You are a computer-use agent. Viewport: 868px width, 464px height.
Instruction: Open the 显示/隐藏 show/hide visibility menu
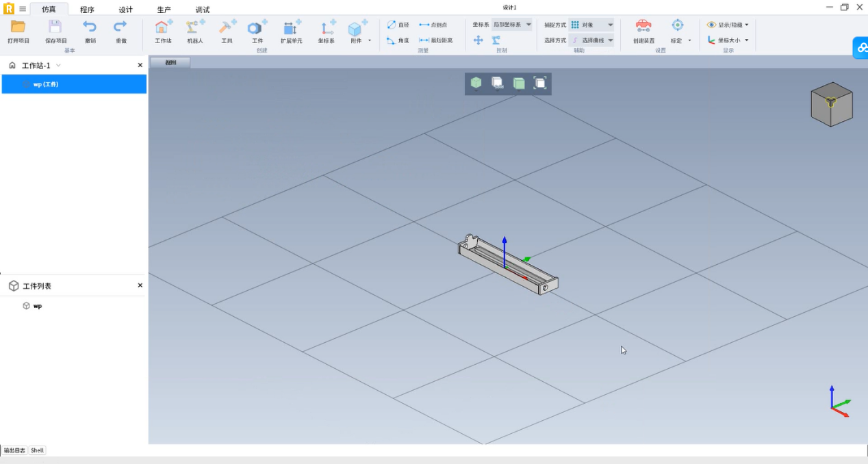(728, 25)
